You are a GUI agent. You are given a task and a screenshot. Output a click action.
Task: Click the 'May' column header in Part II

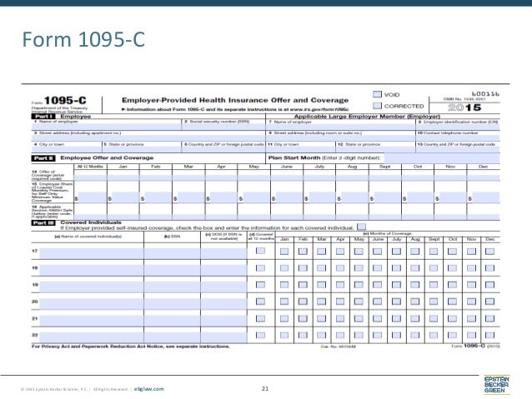click(253, 167)
